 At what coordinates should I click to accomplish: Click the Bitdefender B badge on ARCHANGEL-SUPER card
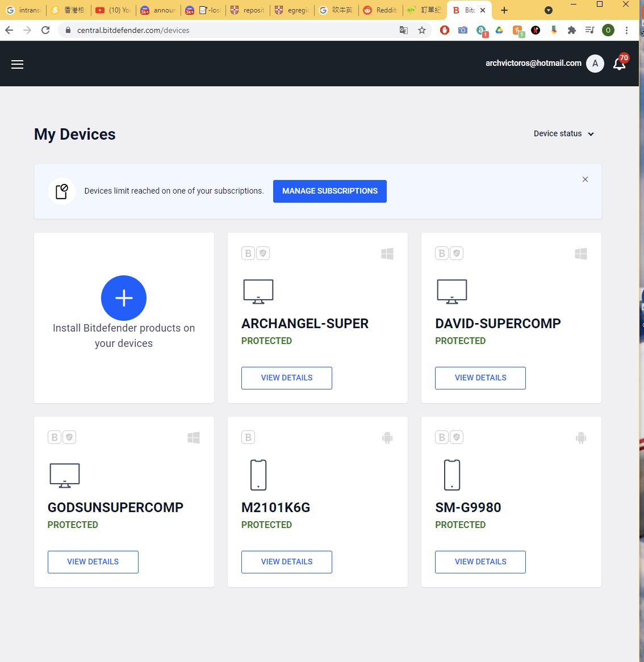pos(248,253)
